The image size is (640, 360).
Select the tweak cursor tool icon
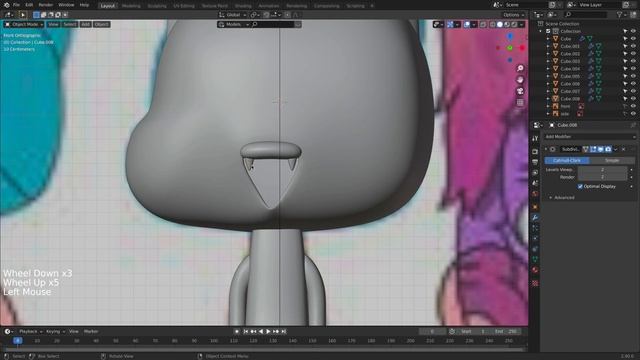23,15
